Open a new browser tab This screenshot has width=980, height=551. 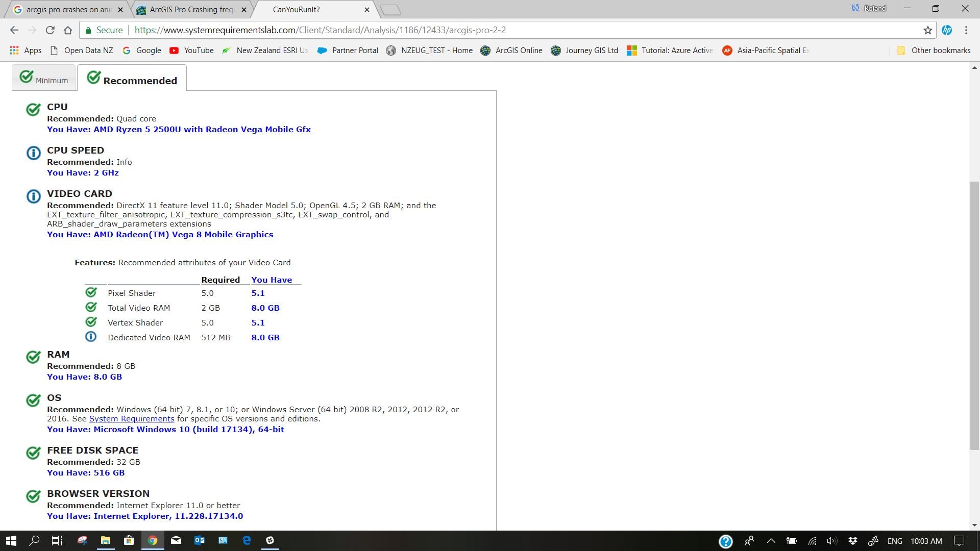click(390, 10)
